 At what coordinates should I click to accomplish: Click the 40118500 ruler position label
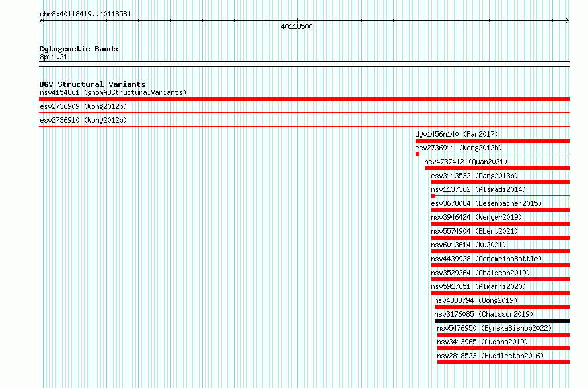[297, 26]
